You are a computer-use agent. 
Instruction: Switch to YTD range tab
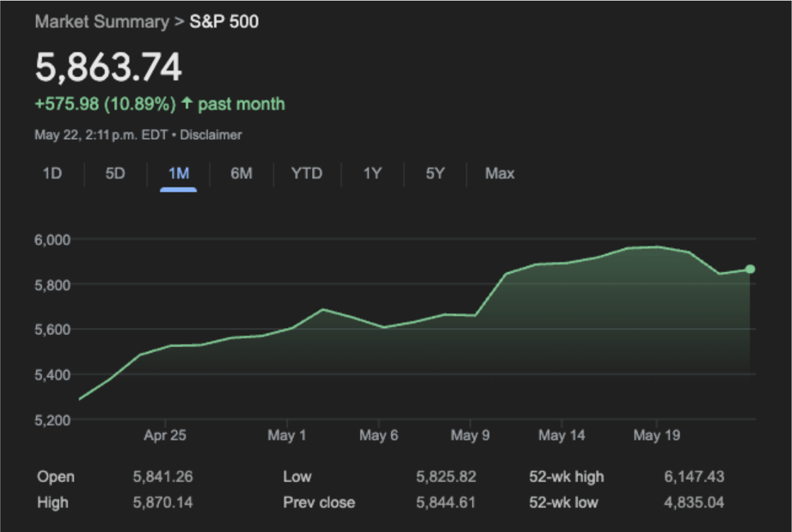point(307,174)
